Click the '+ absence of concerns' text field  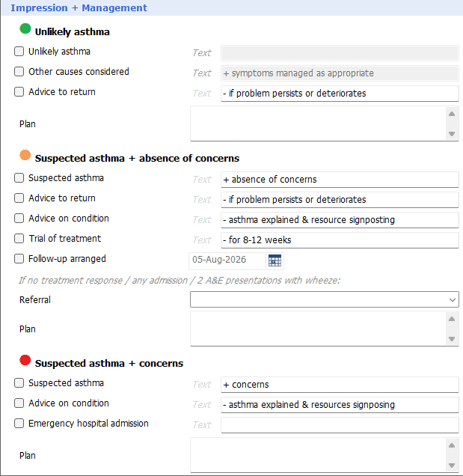pyautogui.click(x=340, y=180)
